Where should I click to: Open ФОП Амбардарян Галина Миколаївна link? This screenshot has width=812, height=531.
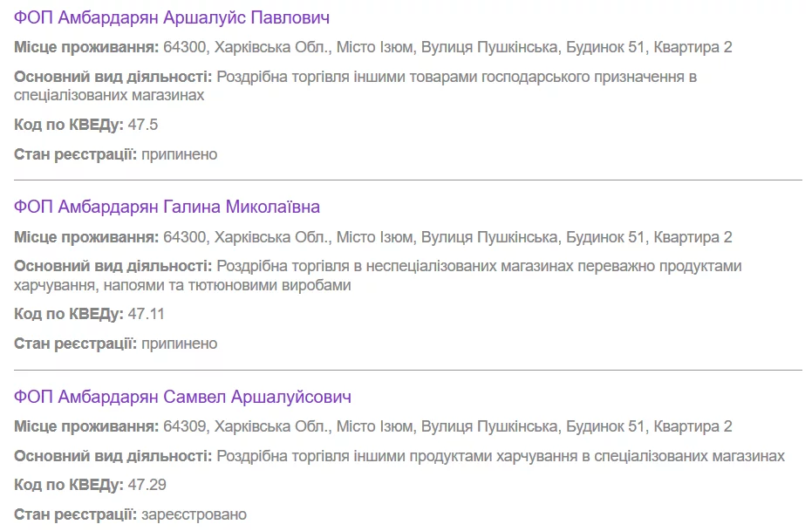click(167, 207)
